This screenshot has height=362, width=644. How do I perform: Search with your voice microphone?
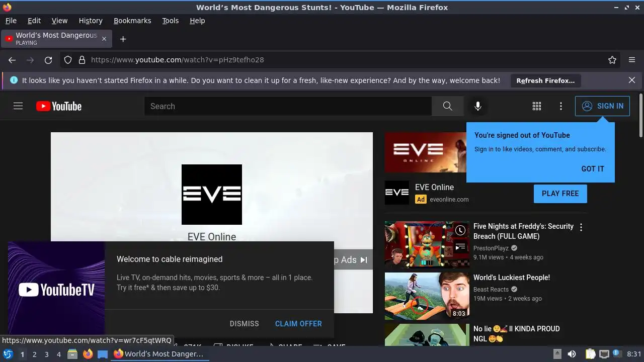click(x=478, y=106)
